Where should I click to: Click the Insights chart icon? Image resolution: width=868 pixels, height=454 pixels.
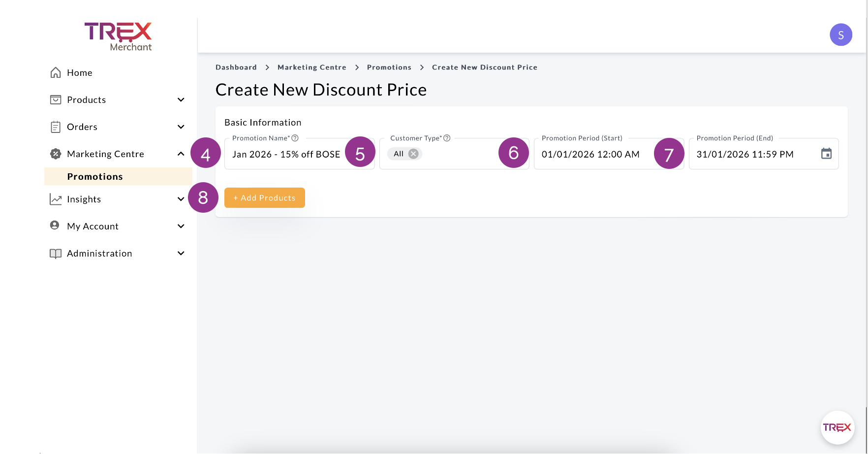56,199
